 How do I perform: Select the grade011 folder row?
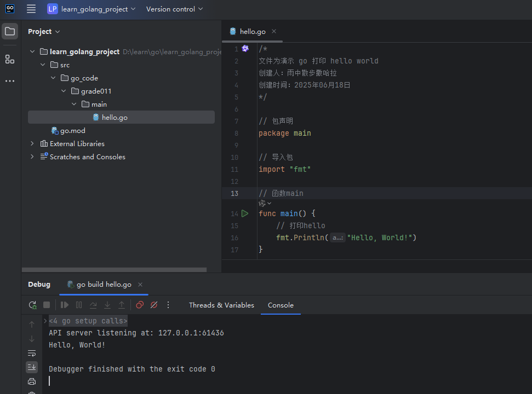(x=121, y=91)
